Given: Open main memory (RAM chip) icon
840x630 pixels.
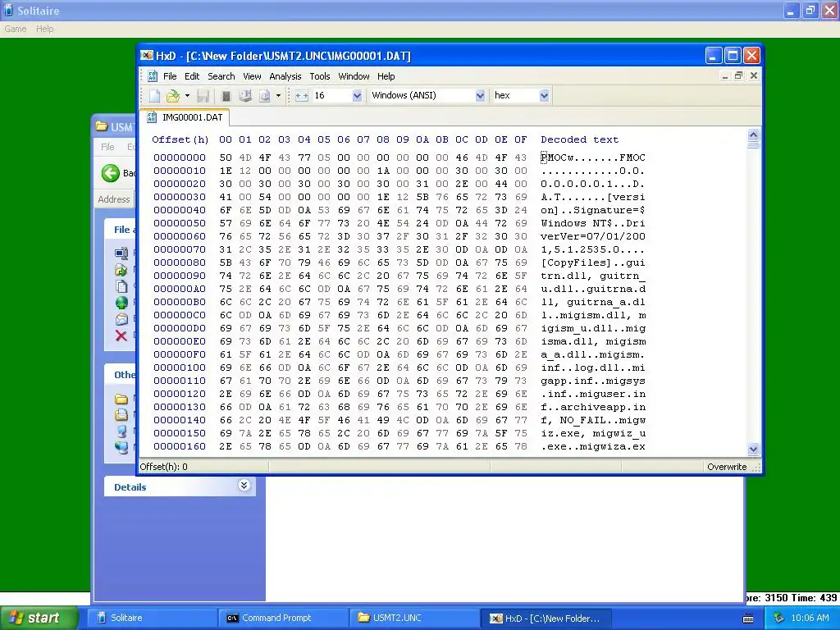Looking at the screenshot, I should click(226, 96).
